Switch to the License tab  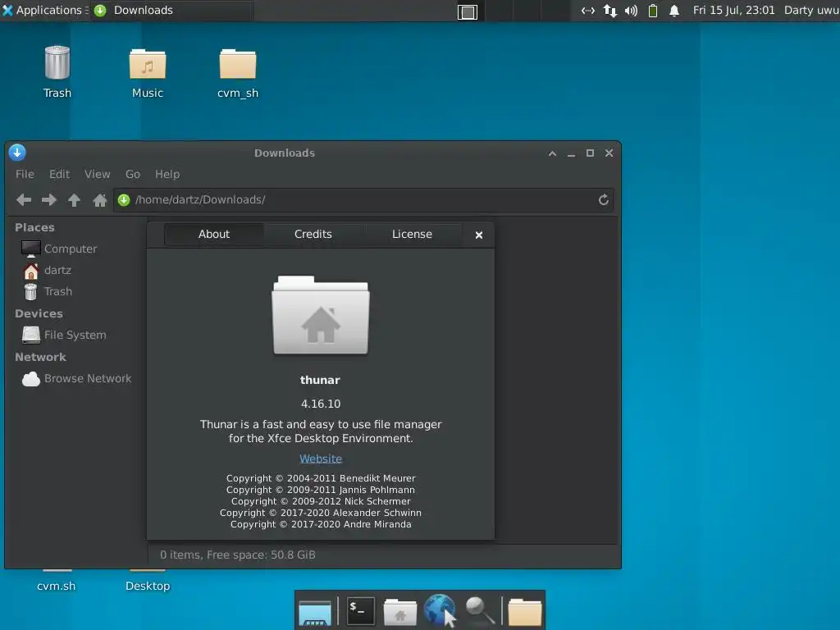(x=412, y=234)
